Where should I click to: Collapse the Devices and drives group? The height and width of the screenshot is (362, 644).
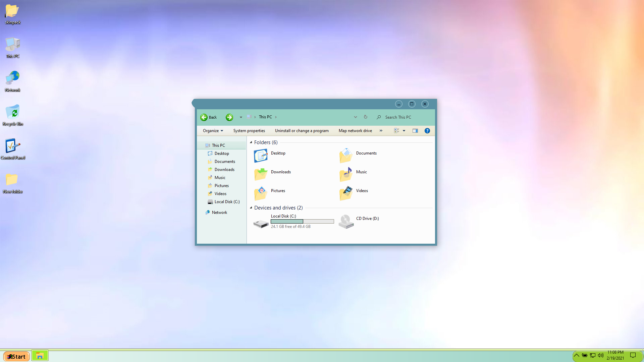pos(251,208)
